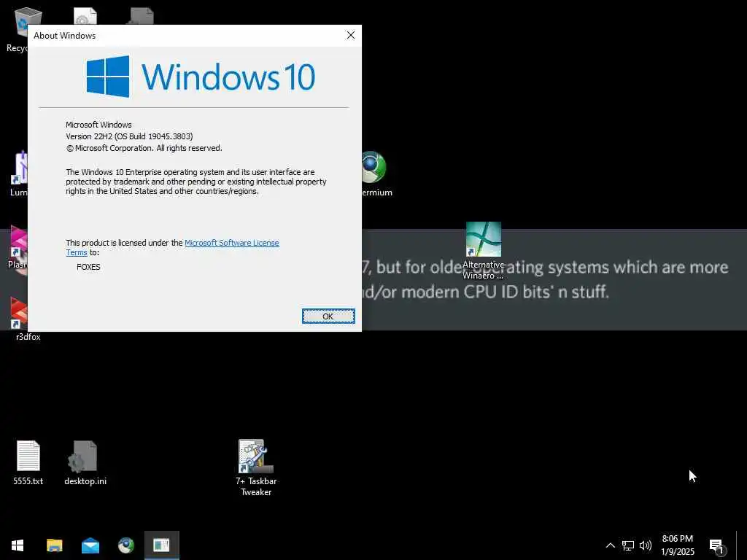Select desktop.ini file near 5555.txt

click(x=85, y=462)
